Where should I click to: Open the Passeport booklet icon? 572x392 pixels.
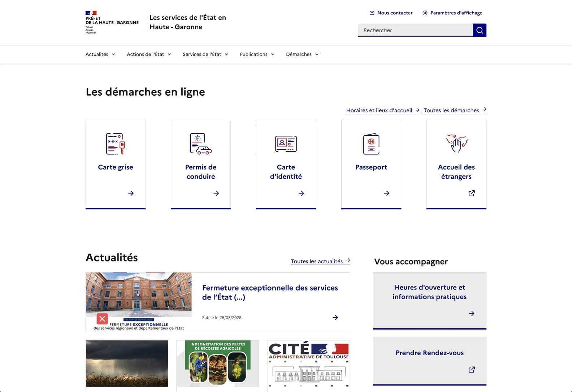[371, 144]
